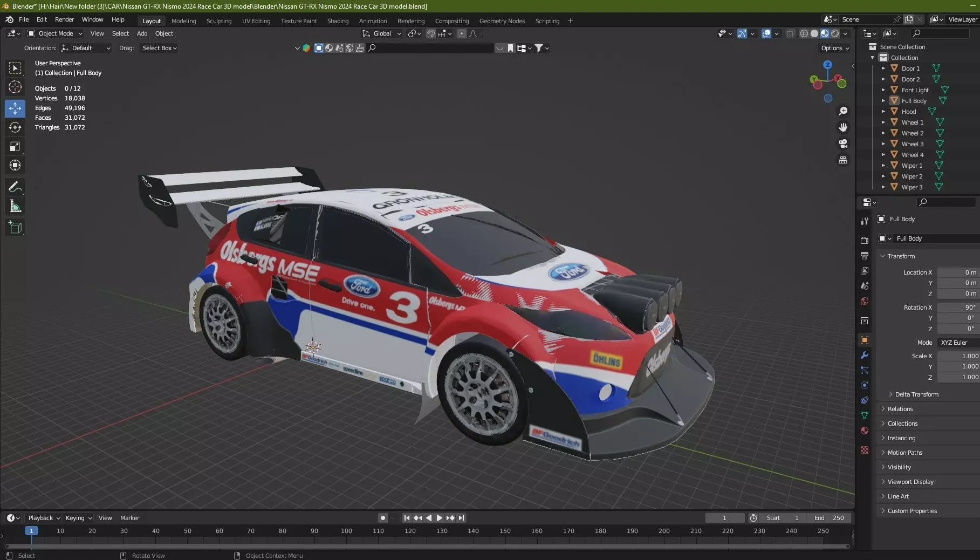
Task: Open the World properties tab
Action: [x=865, y=301]
